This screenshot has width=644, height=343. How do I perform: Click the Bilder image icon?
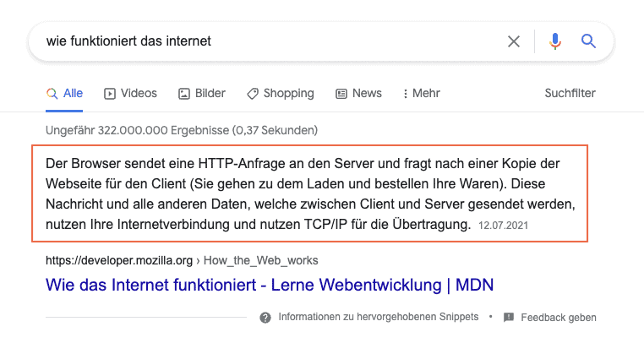point(184,94)
